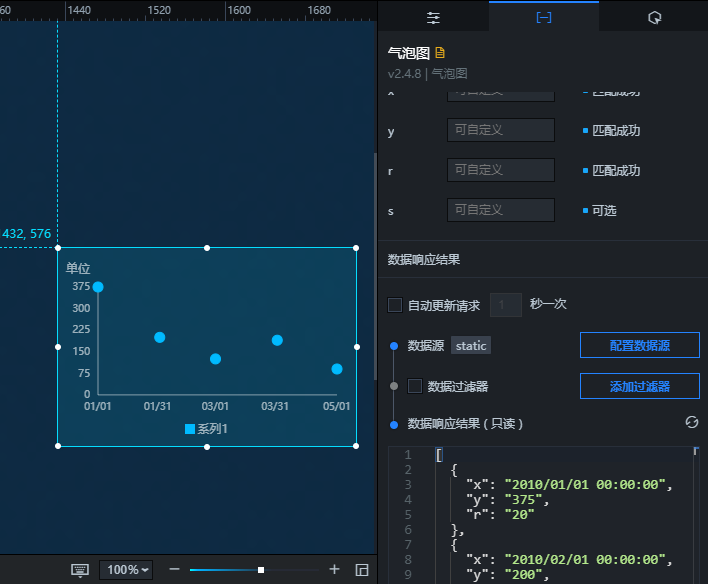Zoom in the canvas with plus icon
The height and width of the screenshot is (584, 708).
[334, 569]
